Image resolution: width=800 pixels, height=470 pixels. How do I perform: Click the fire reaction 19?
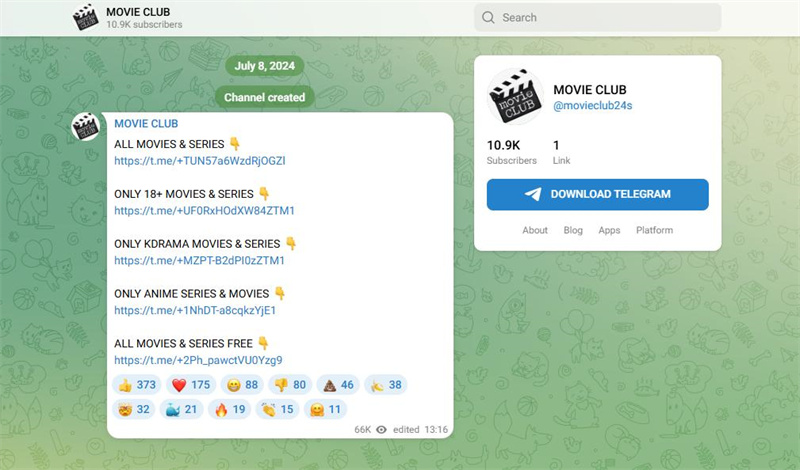point(230,409)
